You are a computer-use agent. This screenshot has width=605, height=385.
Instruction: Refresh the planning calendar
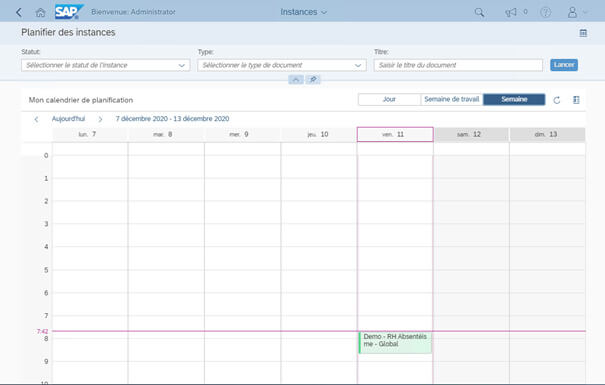tap(556, 100)
